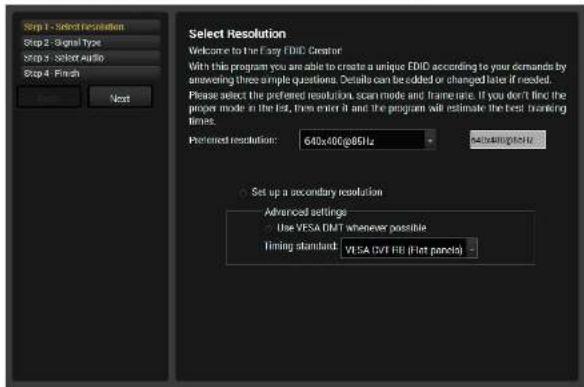Click the Preferred resolution label
The image size is (584, 387).
click(233, 140)
